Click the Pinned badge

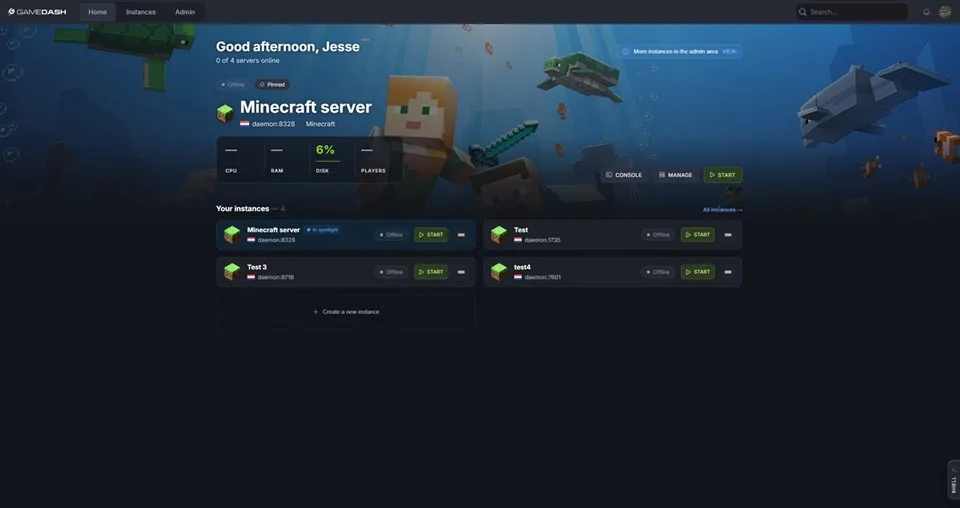pos(272,84)
